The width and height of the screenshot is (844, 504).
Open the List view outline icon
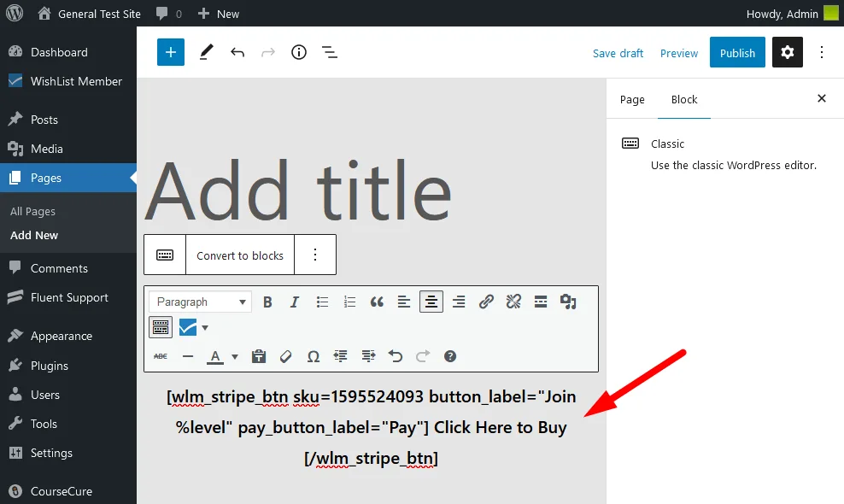(x=330, y=52)
